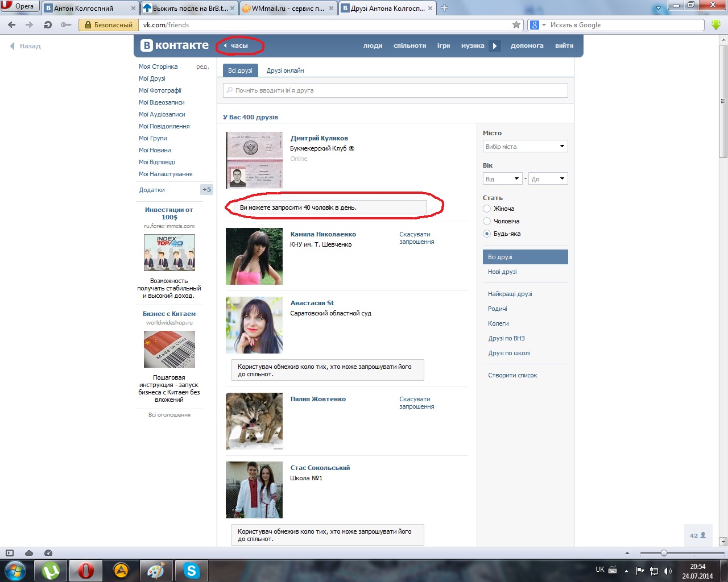Select the Всі друзі tab above the search
Screen dimensions: 728x582
pyautogui.click(x=240, y=70)
